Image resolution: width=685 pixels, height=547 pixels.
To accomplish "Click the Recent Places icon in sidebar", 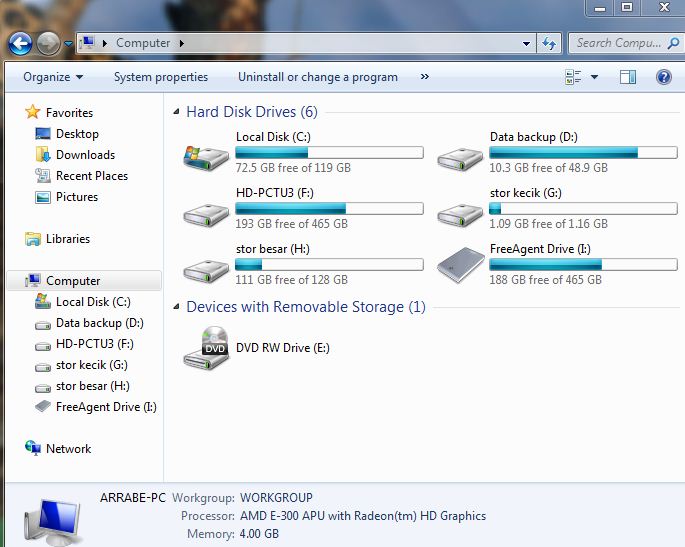I will [x=42, y=176].
